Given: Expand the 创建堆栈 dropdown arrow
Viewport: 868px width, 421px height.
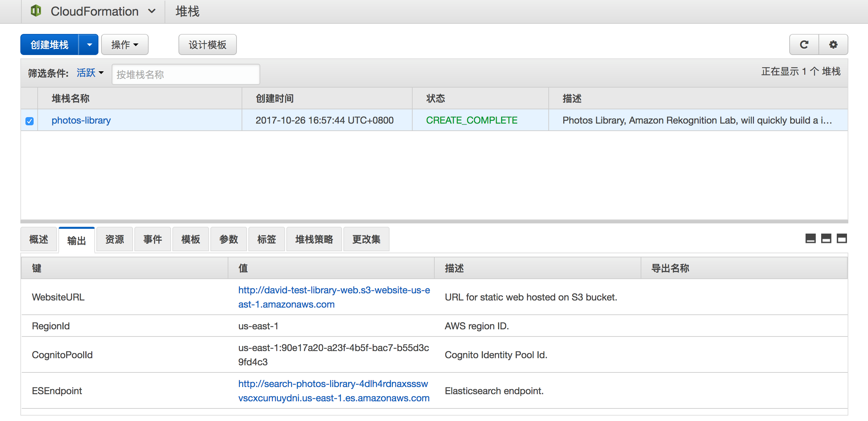Looking at the screenshot, I should coord(89,44).
